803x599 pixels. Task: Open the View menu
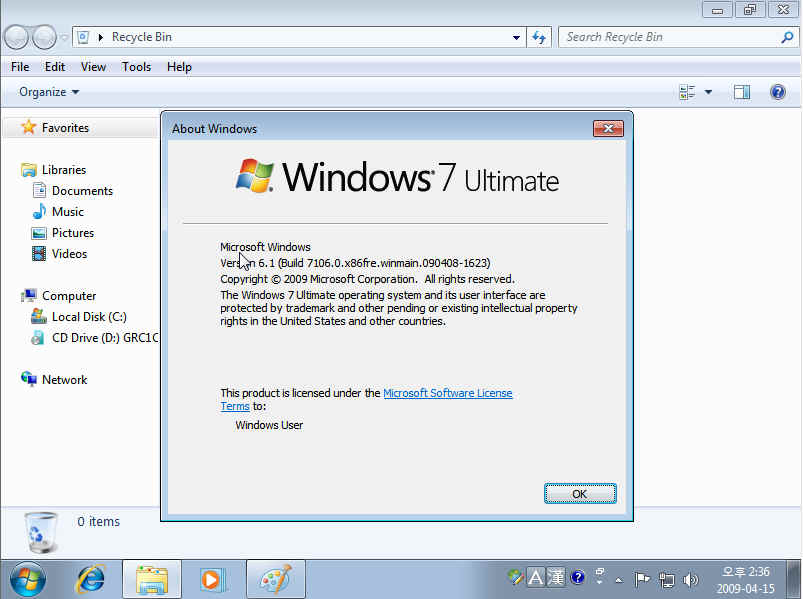(x=93, y=67)
